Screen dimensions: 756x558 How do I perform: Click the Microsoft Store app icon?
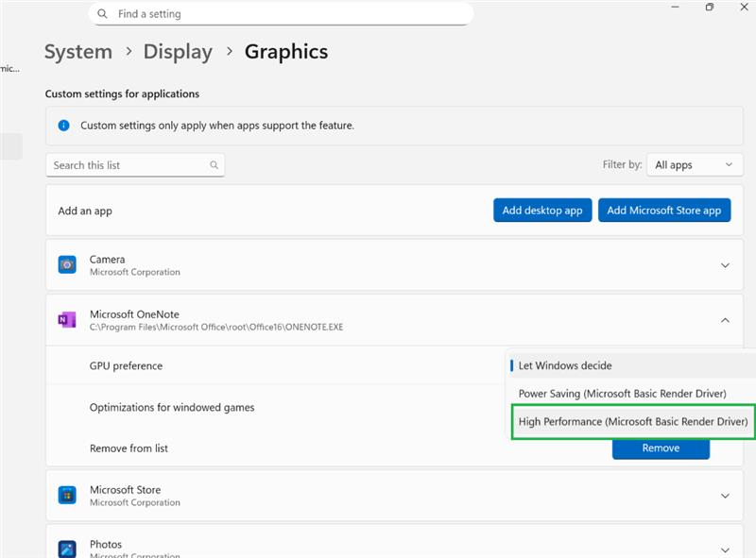67,496
